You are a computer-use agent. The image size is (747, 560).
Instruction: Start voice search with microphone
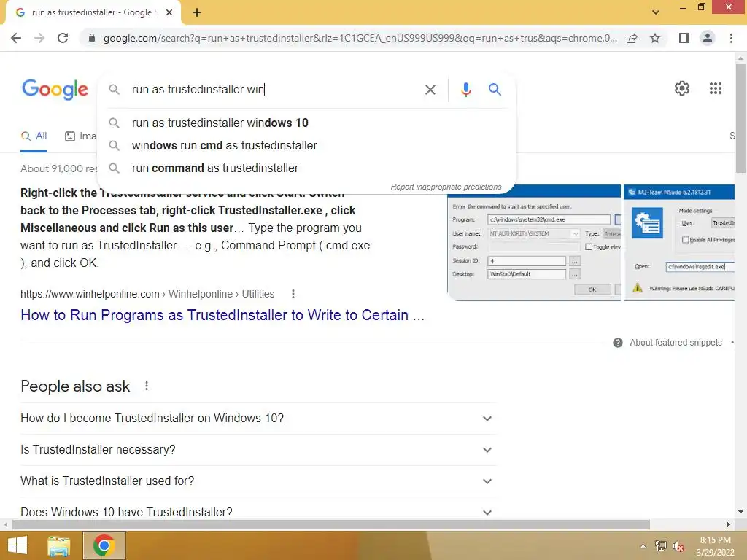pyautogui.click(x=466, y=90)
